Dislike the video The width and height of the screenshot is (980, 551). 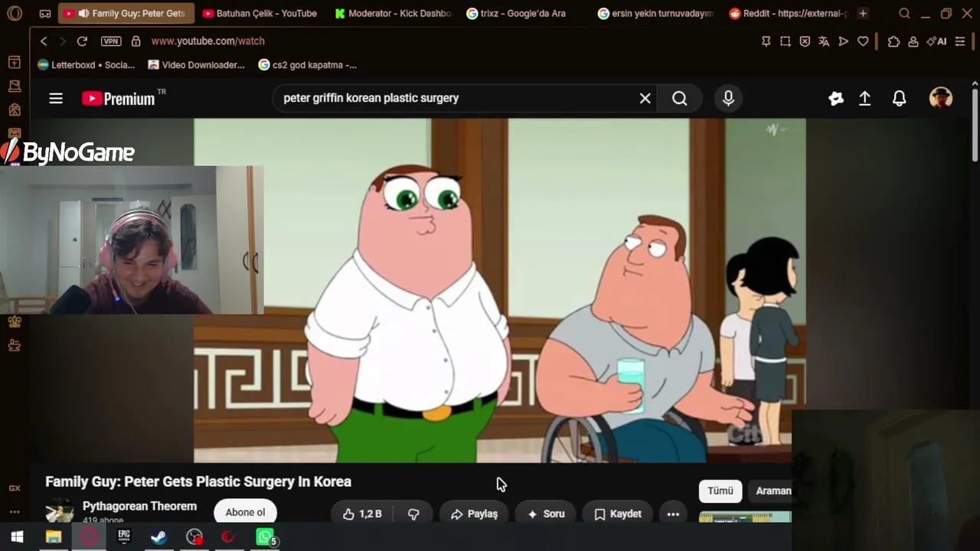point(413,514)
